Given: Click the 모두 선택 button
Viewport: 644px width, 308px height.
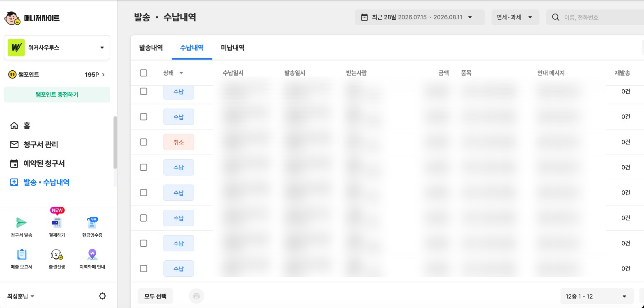Looking at the screenshot, I should tap(155, 296).
